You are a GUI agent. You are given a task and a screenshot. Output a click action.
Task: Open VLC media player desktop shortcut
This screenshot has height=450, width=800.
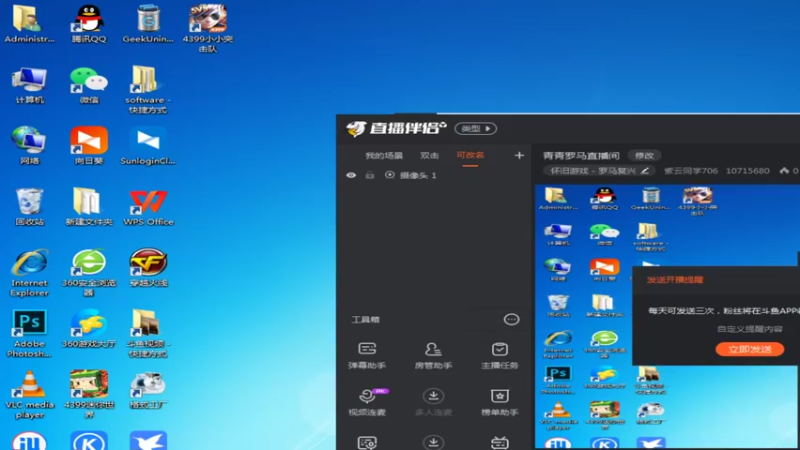[29, 394]
